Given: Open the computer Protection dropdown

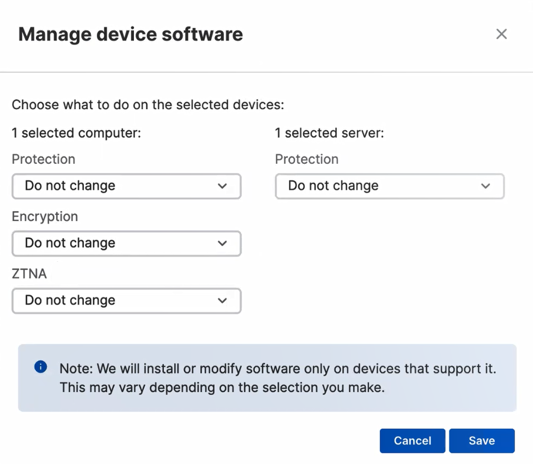Looking at the screenshot, I should pos(126,186).
